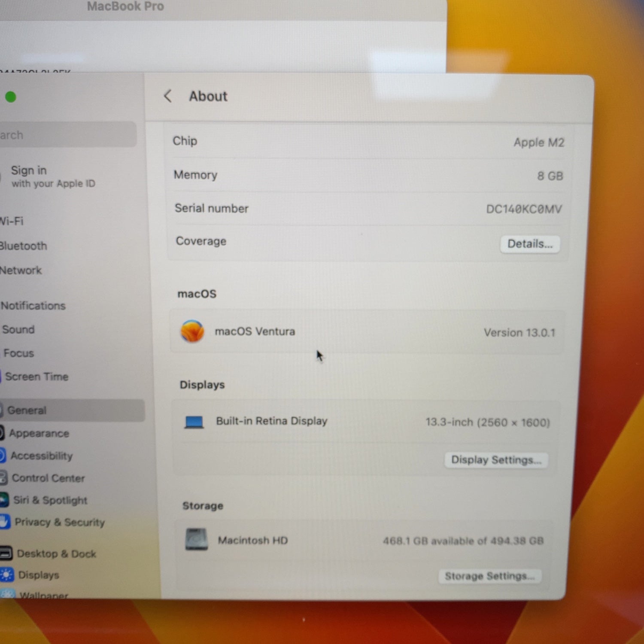Click the macOS Ventura logo icon
Image resolution: width=644 pixels, height=644 pixels.
pos(192,331)
